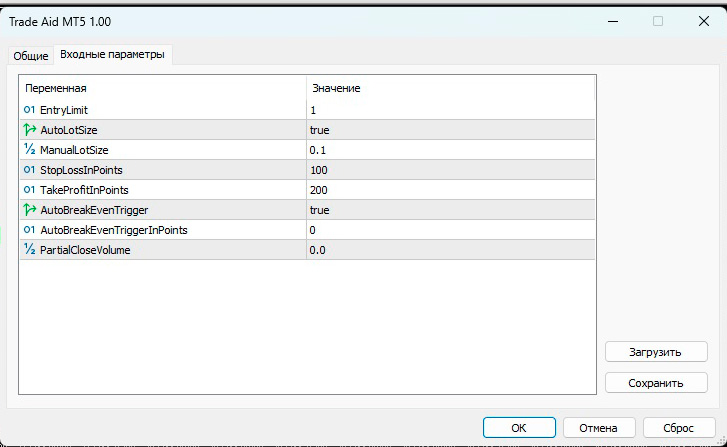Click the fraction icon beside PartialCloseVolume
The image size is (727, 447).
29,250
